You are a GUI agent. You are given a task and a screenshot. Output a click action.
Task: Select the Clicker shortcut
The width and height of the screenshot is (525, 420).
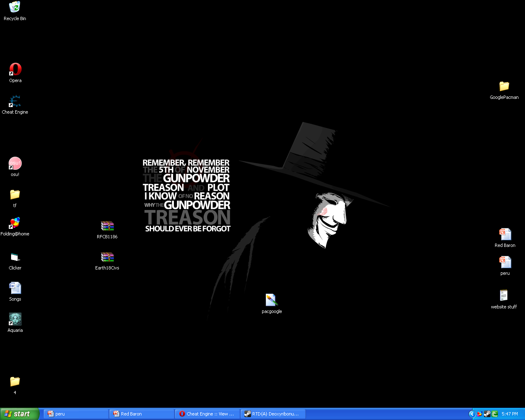[x=15, y=258]
